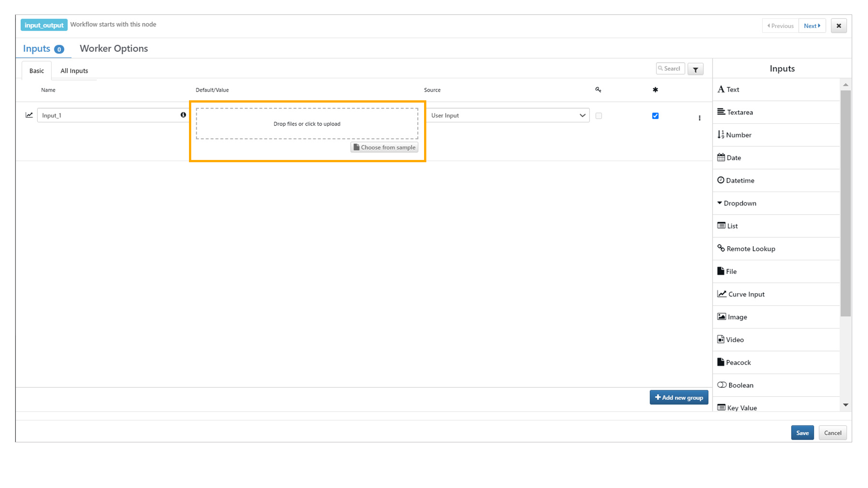Toggle the key checkbox for Input_1 row
Image resolution: width=868 pixels, height=488 pixels.
[x=599, y=116]
